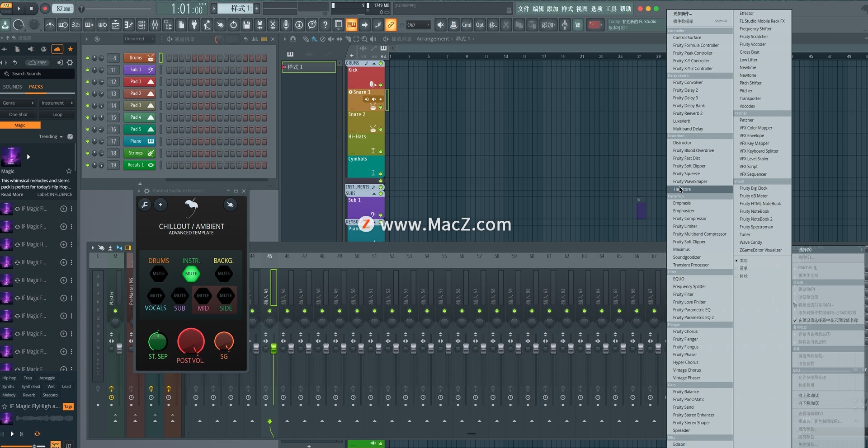This screenshot has height=448, width=868.
Task: Adjust the red POST VOL. knob
Action: (191, 341)
